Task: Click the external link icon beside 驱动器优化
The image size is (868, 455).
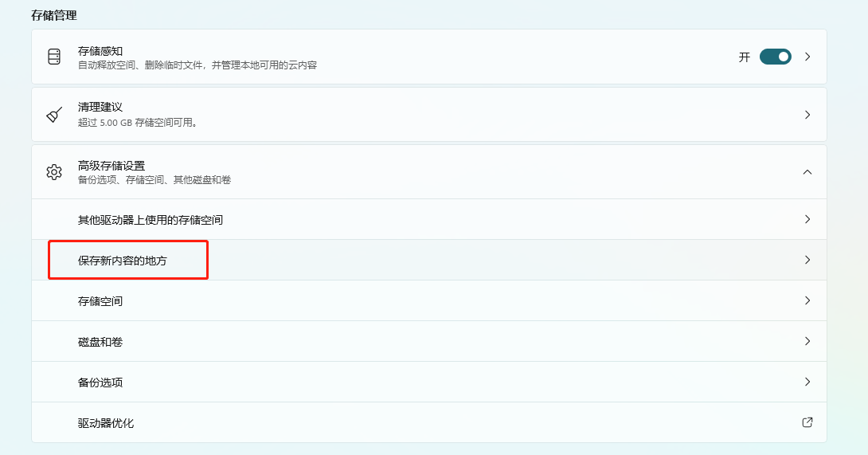Action: coord(807,422)
